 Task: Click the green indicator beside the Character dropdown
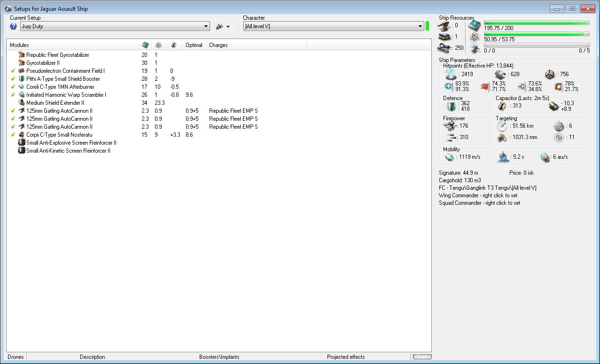tap(428, 26)
